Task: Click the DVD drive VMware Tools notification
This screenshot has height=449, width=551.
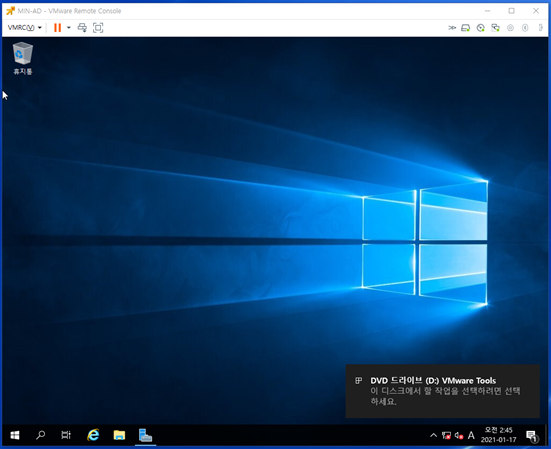Action: 442,391
